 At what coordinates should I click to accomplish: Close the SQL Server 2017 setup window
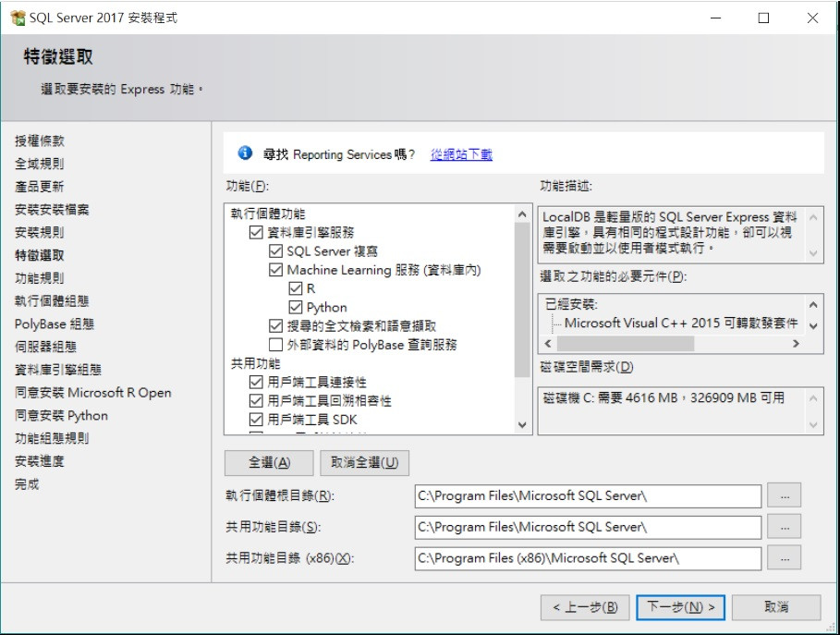pos(812,18)
